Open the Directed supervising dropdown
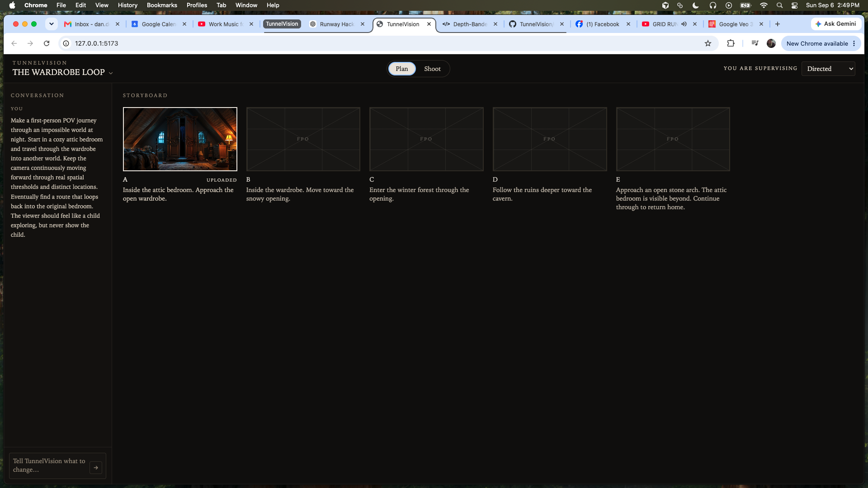The image size is (868, 488). pos(828,69)
